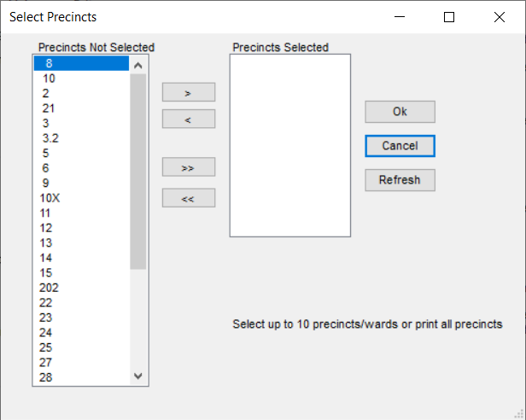Choose precinct 15 in the list
Viewport: 526px width, 420px height.
pos(81,272)
